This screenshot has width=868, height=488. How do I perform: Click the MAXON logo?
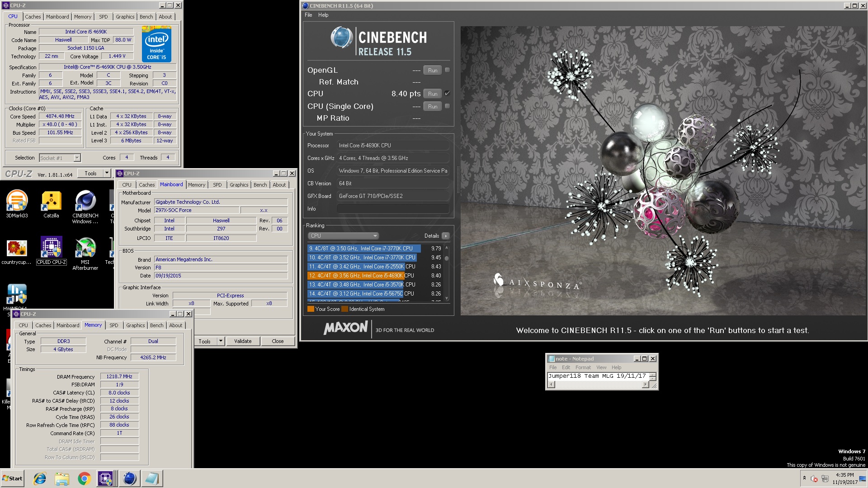(346, 328)
